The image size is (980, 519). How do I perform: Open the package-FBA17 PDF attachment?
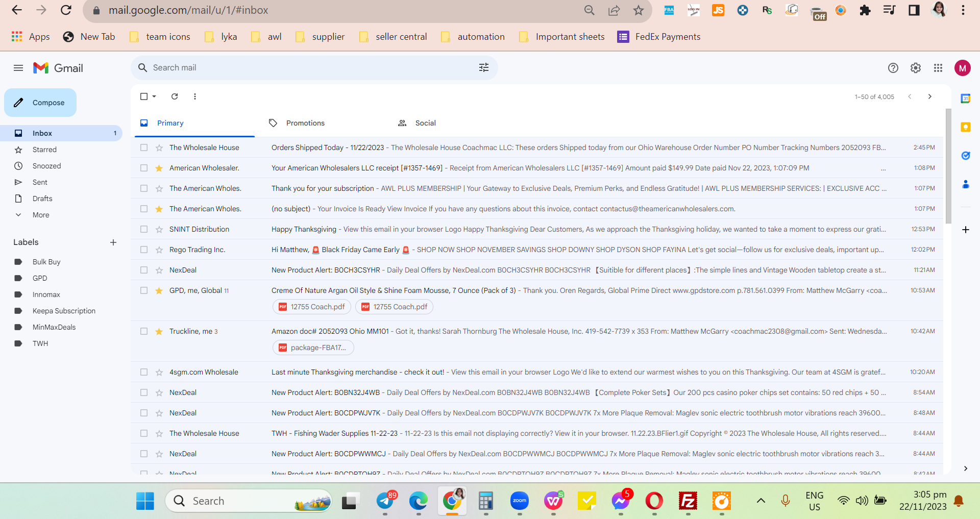tap(313, 348)
